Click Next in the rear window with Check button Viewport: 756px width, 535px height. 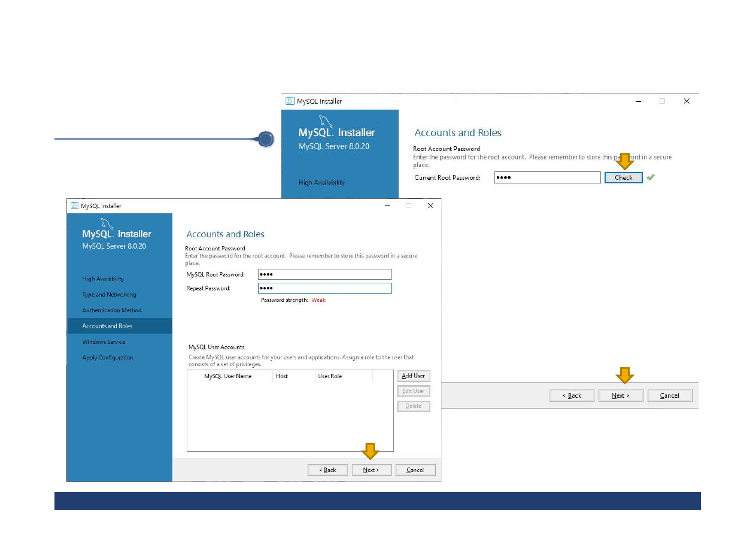621,395
